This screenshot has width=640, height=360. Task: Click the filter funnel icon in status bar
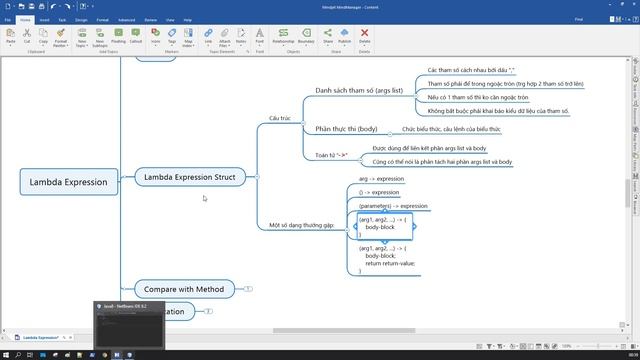coord(489,346)
